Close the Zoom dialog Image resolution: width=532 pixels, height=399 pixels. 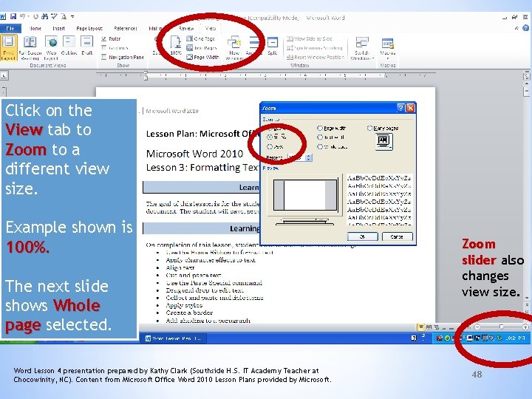tap(411, 108)
